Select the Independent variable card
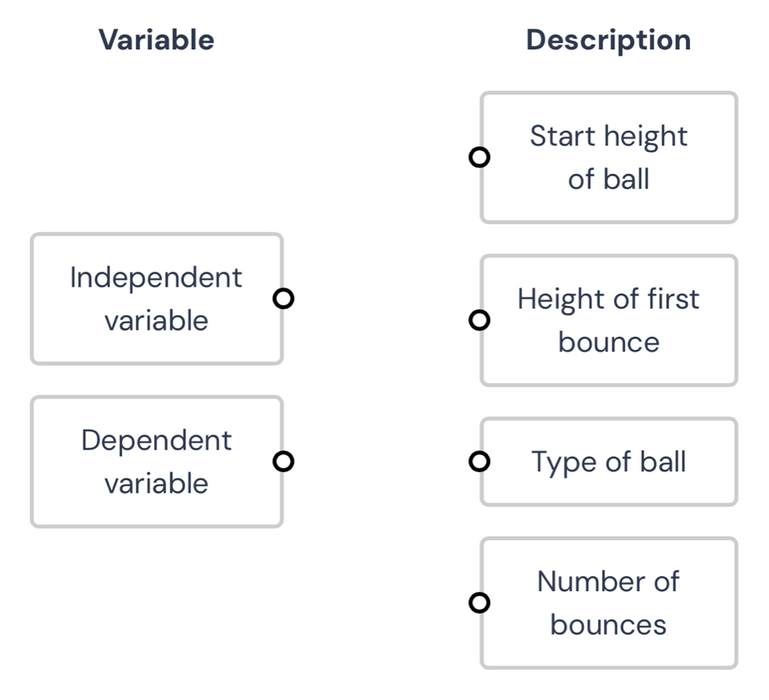Screen dimensions: 769x700 (x=157, y=298)
